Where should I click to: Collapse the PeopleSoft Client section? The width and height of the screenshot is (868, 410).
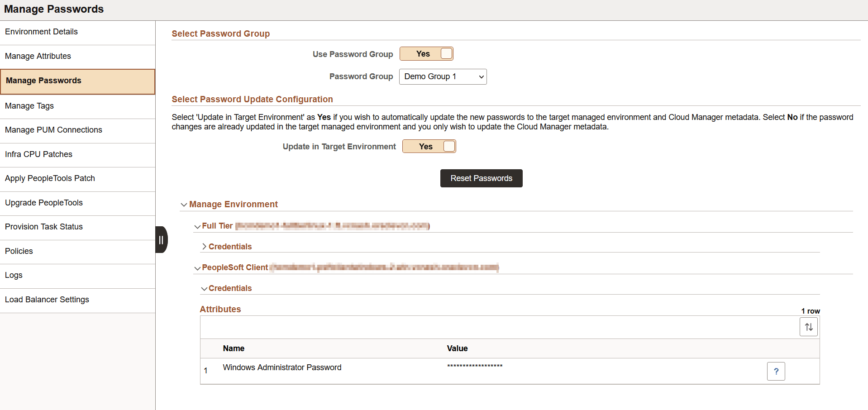click(x=197, y=268)
